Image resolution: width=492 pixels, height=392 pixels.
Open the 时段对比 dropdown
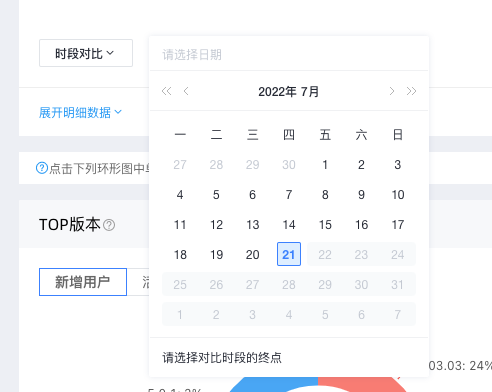coord(86,53)
